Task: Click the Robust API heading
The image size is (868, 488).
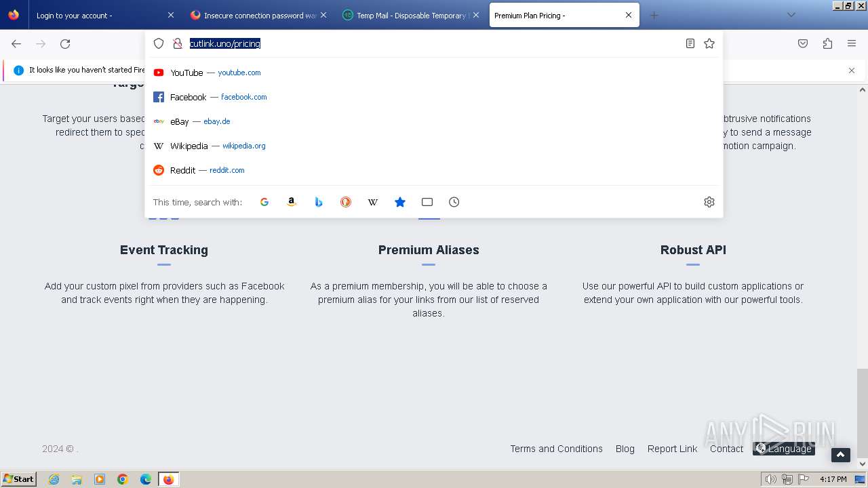Action: point(693,250)
